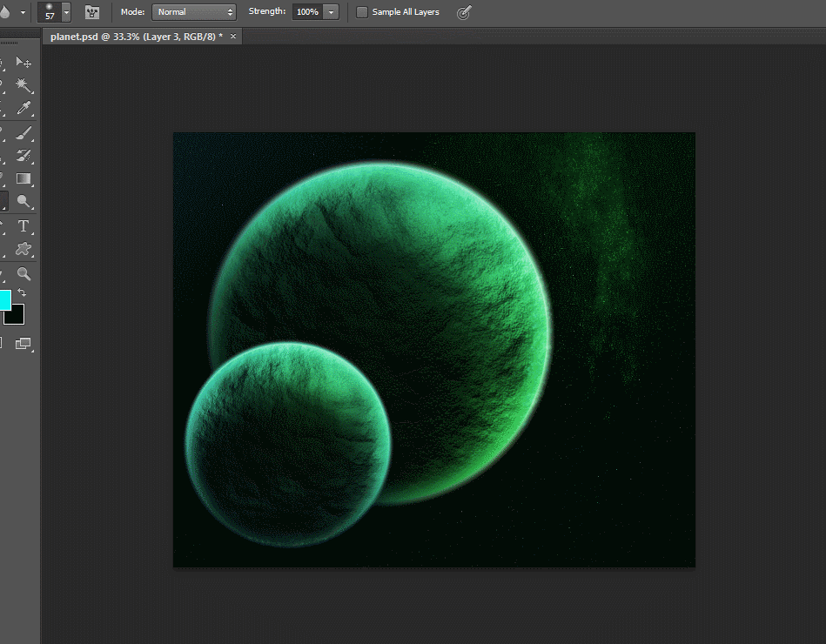Enable Sample All Layers checkbox
Viewport: 826px width, 644px height.
(362, 12)
